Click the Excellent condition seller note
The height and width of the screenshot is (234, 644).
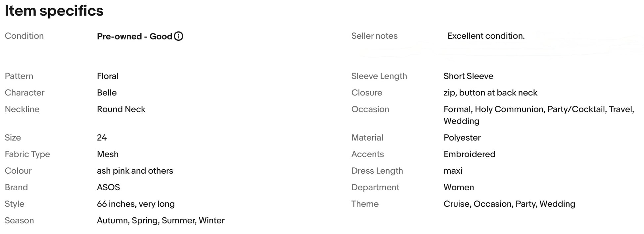[486, 36]
